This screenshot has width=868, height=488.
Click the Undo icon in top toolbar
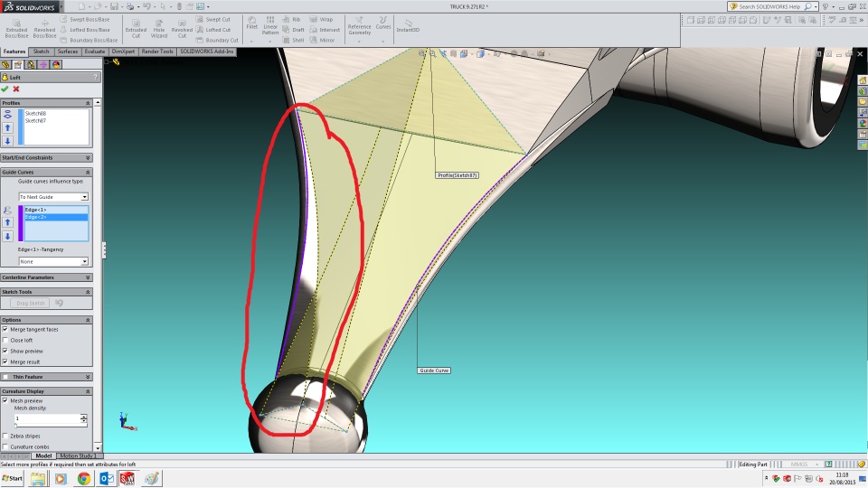146,6
